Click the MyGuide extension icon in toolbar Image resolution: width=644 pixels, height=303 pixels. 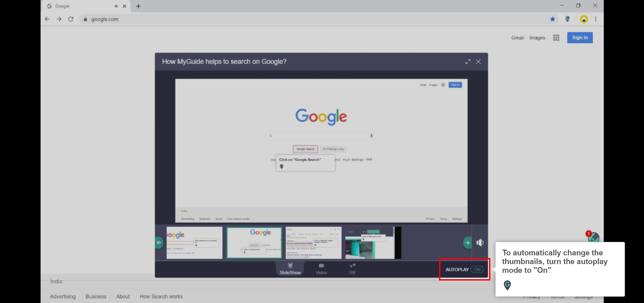point(568,19)
